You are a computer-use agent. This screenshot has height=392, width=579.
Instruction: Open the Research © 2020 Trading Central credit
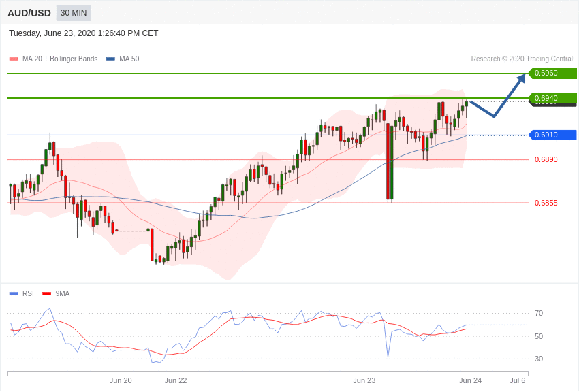(522, 59)
